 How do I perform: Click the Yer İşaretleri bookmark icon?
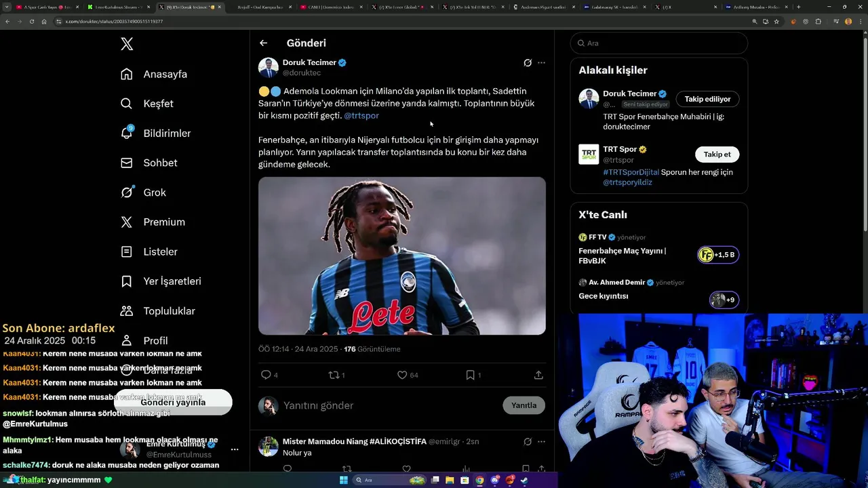[x=127, y=281]
